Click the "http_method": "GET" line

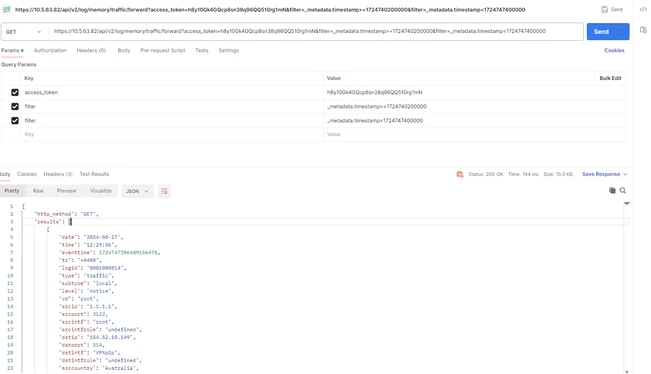tap(66, 214)
